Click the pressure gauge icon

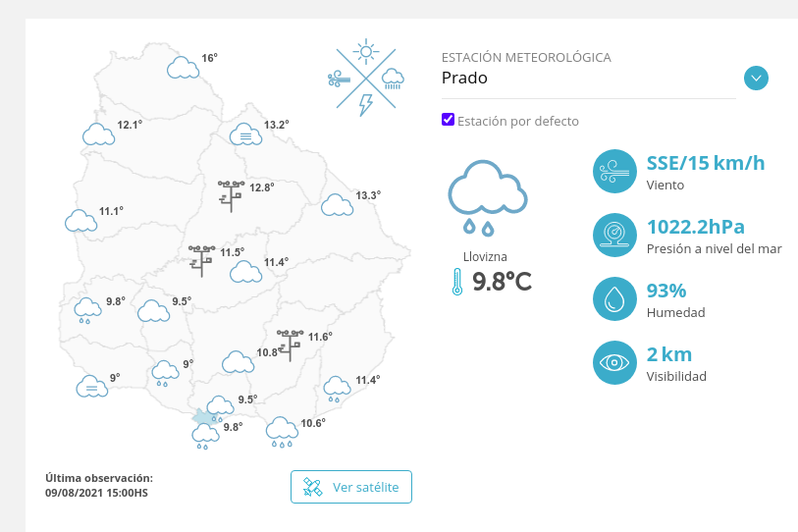click(614, 235)
